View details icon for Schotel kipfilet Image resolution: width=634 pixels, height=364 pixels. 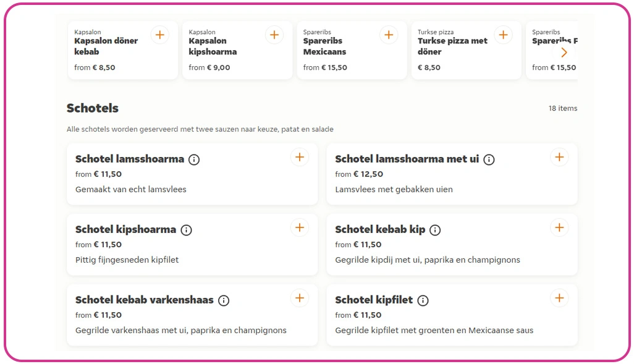pos(424,300)
